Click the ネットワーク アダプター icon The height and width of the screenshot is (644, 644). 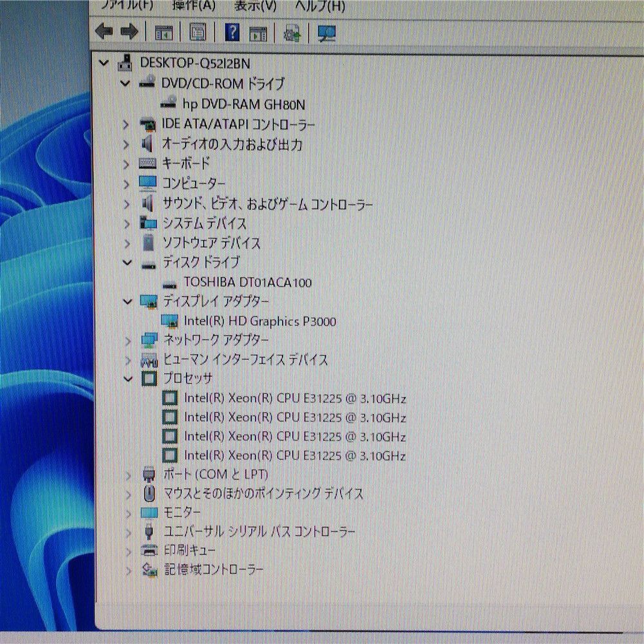(149, 341)
